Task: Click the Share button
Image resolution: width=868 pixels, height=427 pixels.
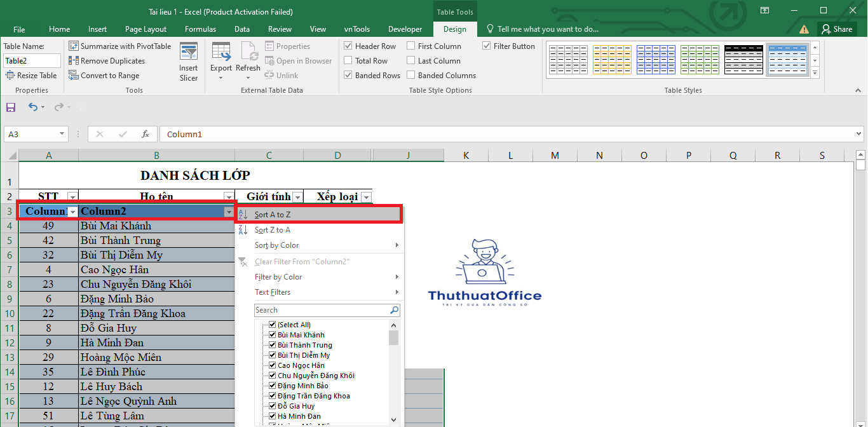Action: click(x=836, y=29)
